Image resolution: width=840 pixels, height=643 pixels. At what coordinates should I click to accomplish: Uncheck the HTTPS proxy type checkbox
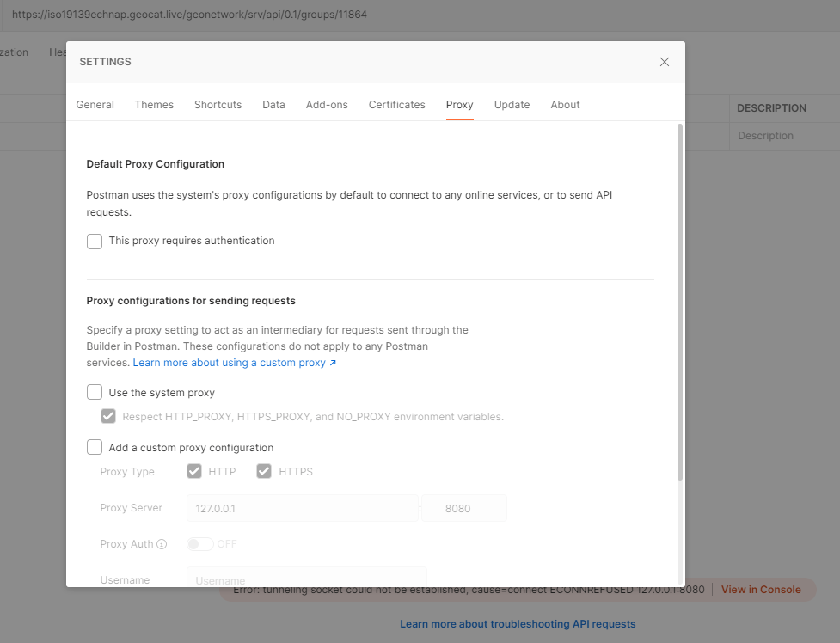pos(264,471)
